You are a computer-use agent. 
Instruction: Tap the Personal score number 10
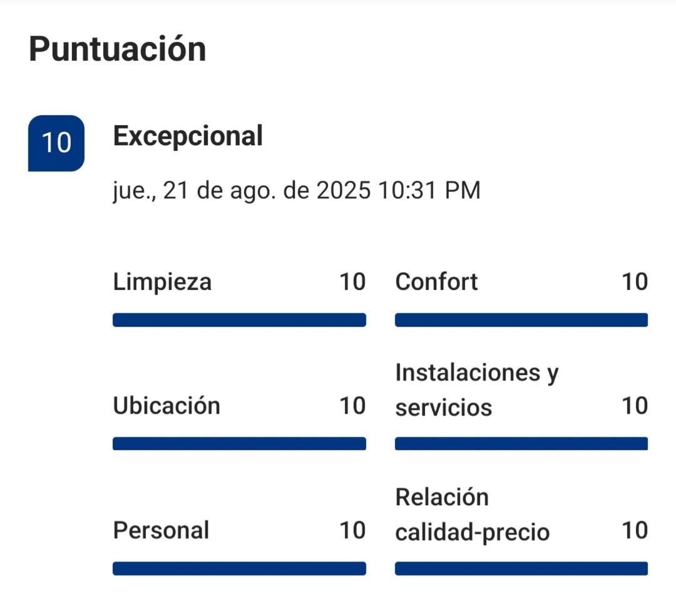click(352, 530)
